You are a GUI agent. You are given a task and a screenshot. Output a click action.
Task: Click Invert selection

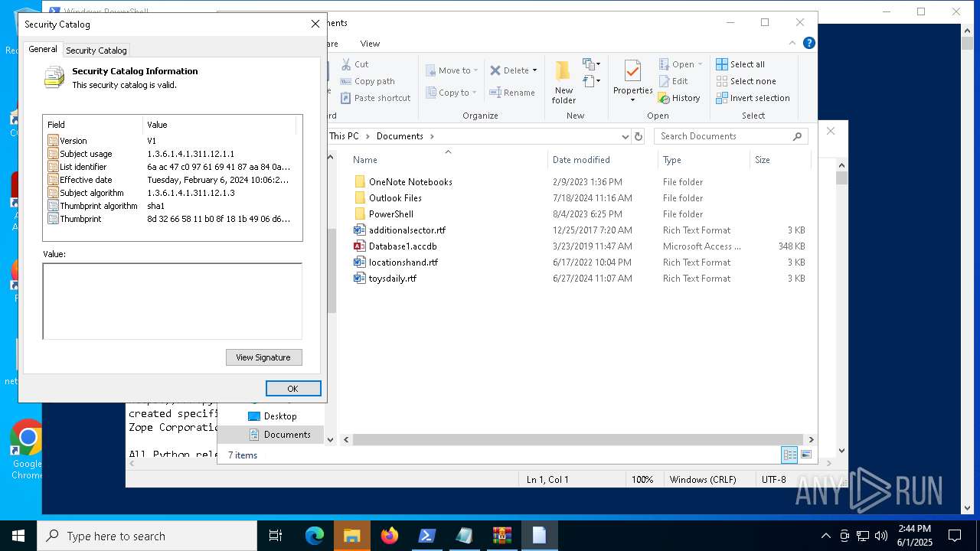point(753,98)
